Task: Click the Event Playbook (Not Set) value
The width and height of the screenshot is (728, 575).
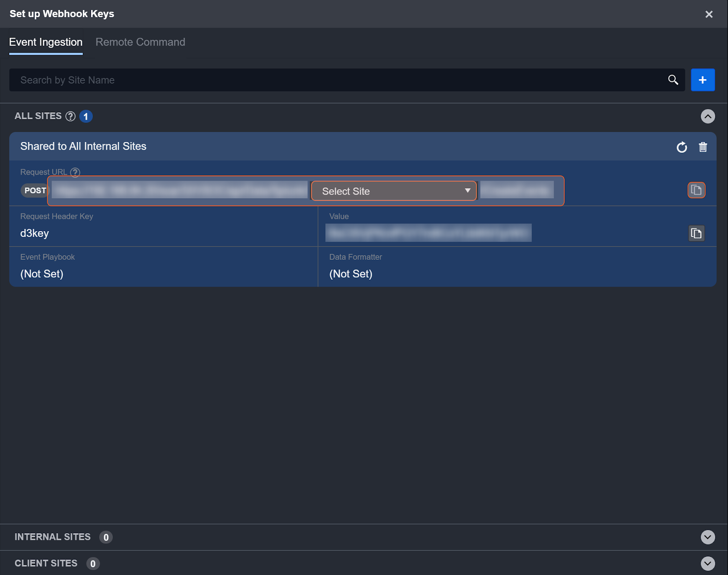Action: [42, 274]
